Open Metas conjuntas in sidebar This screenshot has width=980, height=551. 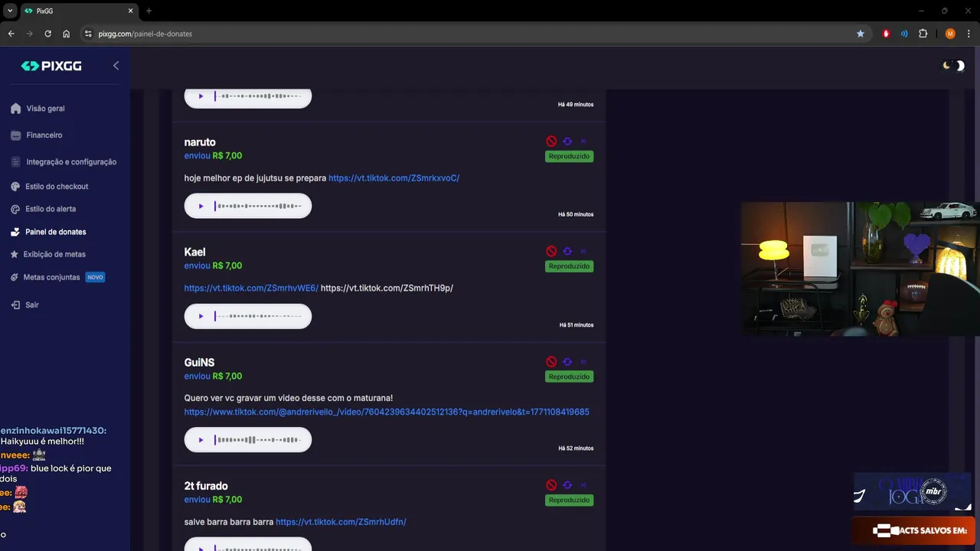tap(57, 277)
